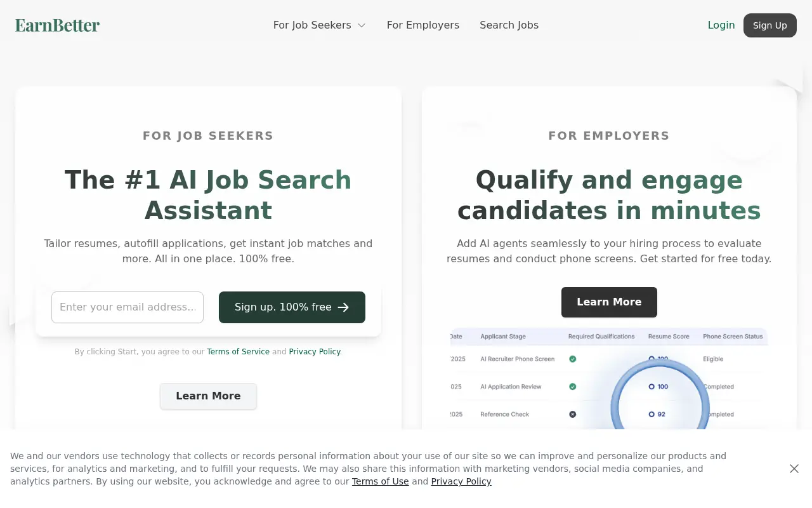The width and height of the screenshot is (812, 508).
Task: Open Terms of Use in the cookie banner
Action: click(x=380, y=481)
